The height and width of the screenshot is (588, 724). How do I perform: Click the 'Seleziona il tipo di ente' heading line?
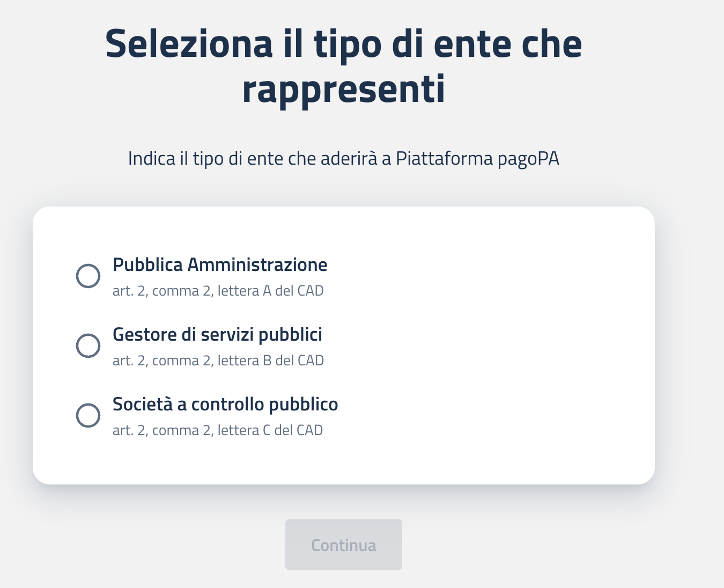pos(343,44)
